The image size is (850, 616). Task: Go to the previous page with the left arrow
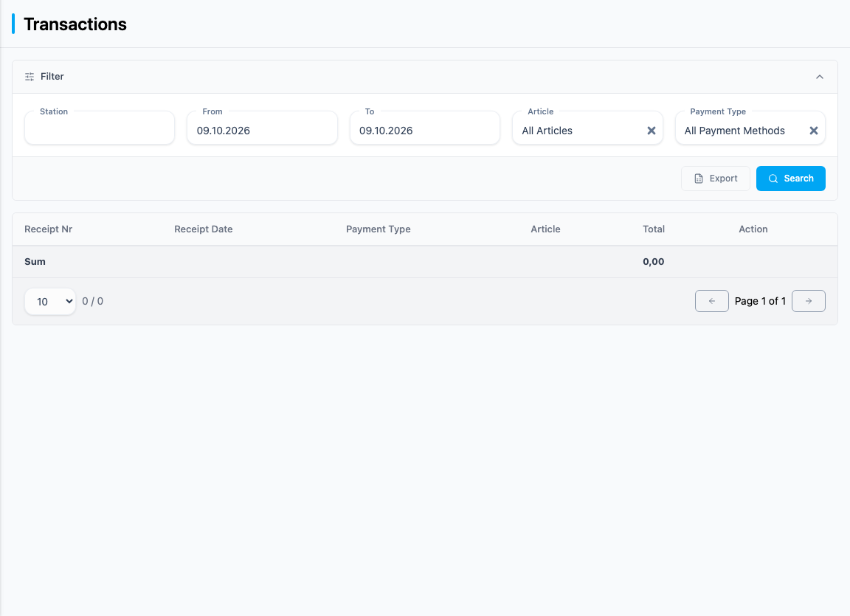(712, 301)
